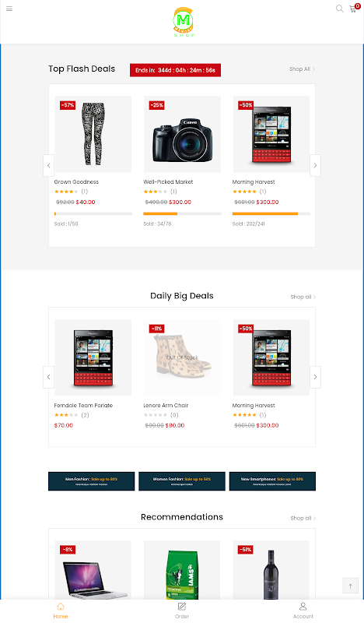The height and width of the screenshot is (623, 364).
Task: Click the search magnifier icon
Action: pos(339,9)
